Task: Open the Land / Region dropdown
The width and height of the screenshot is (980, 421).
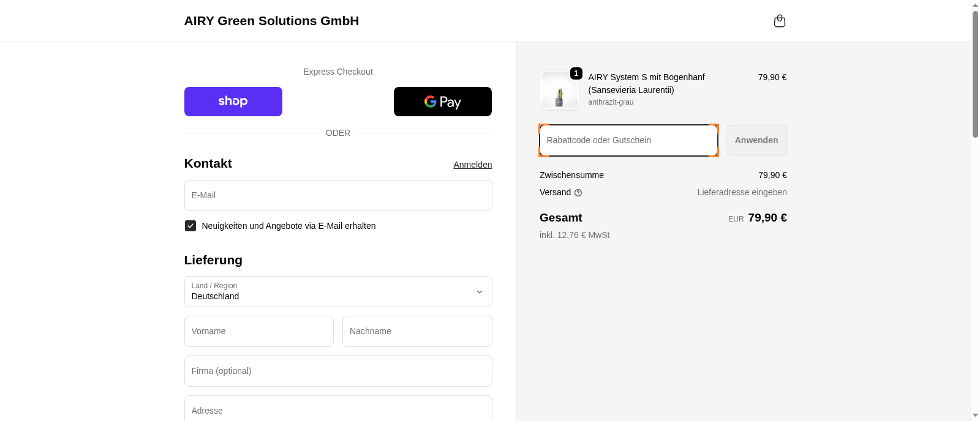Action: pos(337,292)
